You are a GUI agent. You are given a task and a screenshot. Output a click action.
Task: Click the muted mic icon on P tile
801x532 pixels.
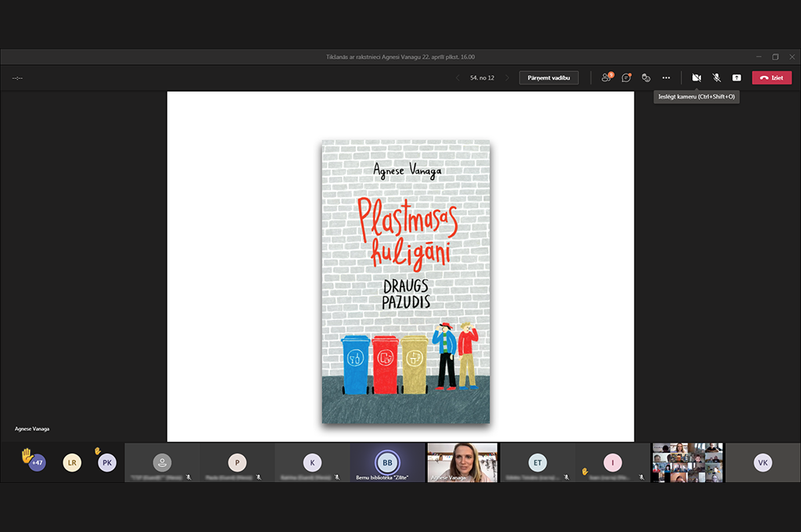[258, 477]
